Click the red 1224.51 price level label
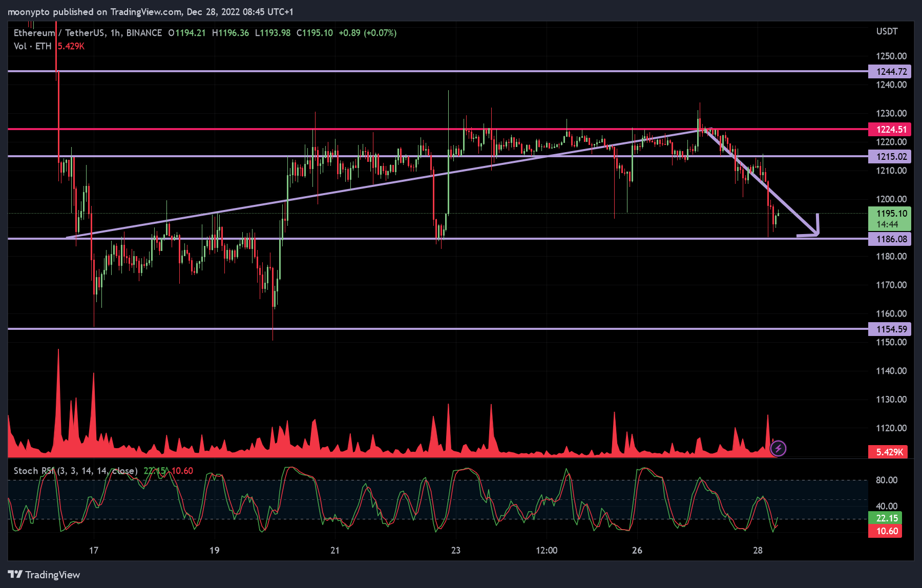 (890, 130)
